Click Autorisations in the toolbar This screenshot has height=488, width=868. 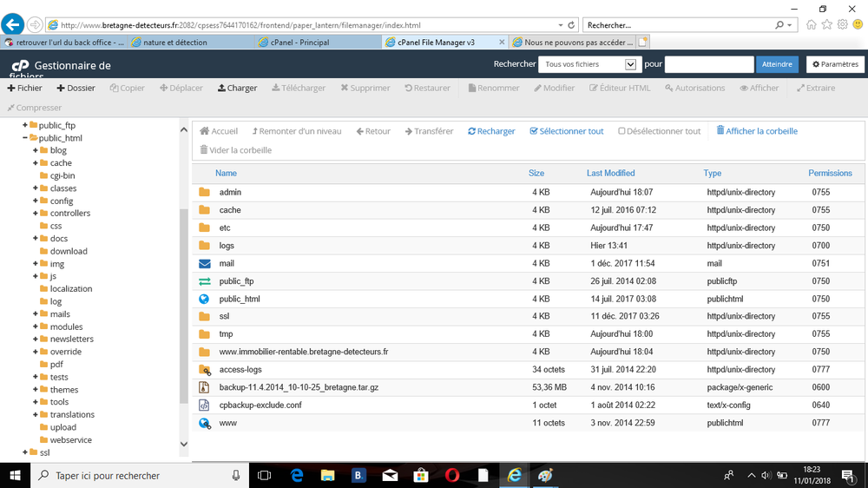pyautogui.click(x=694, y=88)
